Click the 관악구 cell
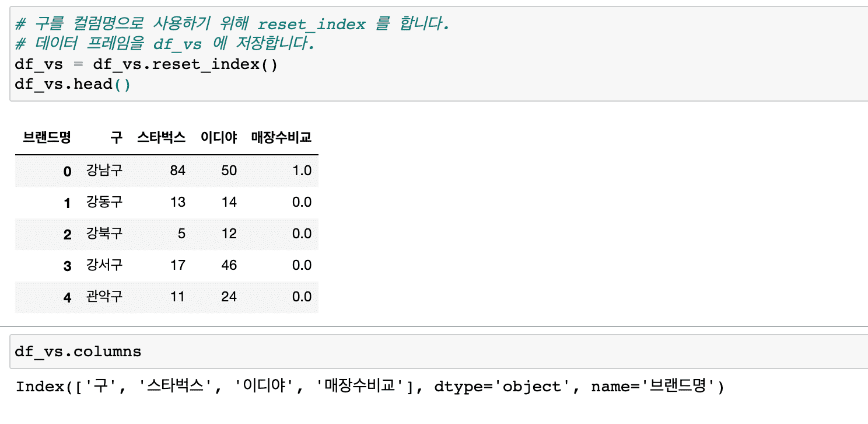This screenshot has width=868, height=424. coord(104,297)
